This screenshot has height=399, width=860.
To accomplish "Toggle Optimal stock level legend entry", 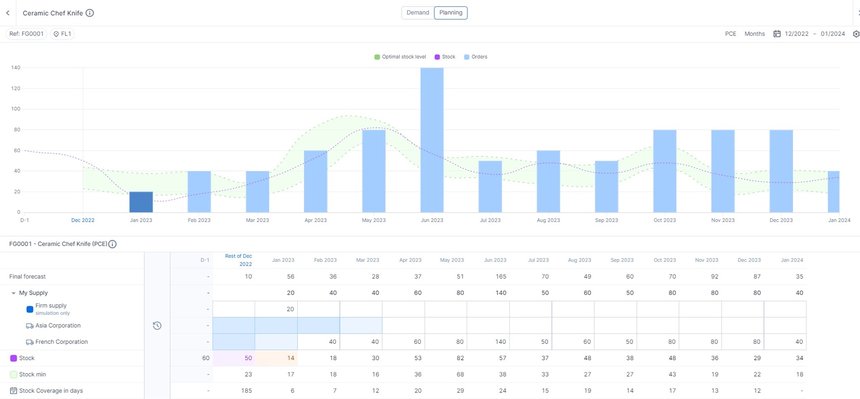I will click(x=400, y=57).
